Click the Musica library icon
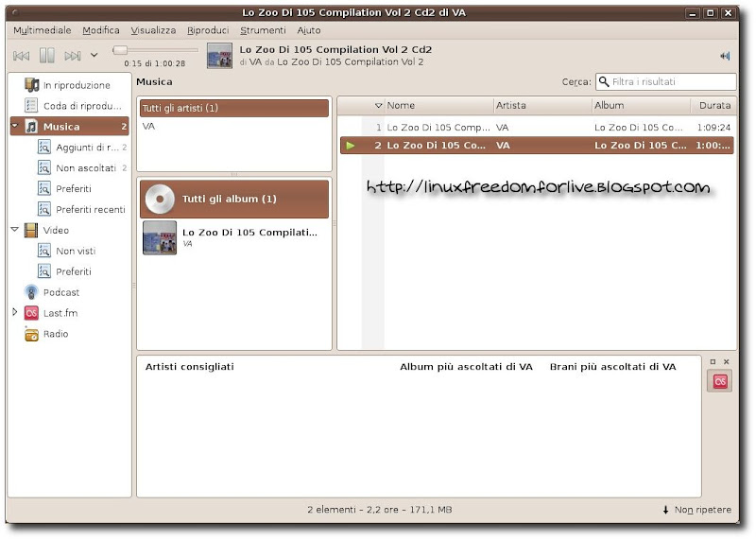756x540 pixels. pyautogui.click(x=31, y=127)
